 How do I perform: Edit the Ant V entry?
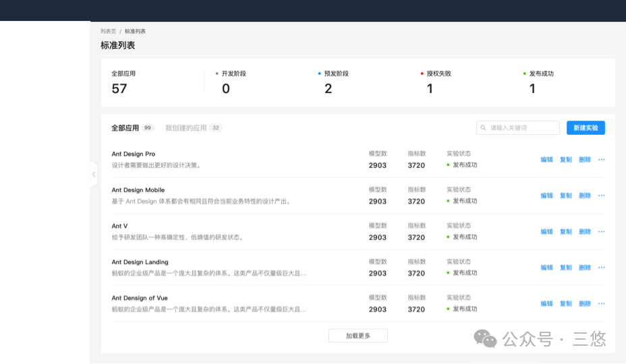coord(546,231)
